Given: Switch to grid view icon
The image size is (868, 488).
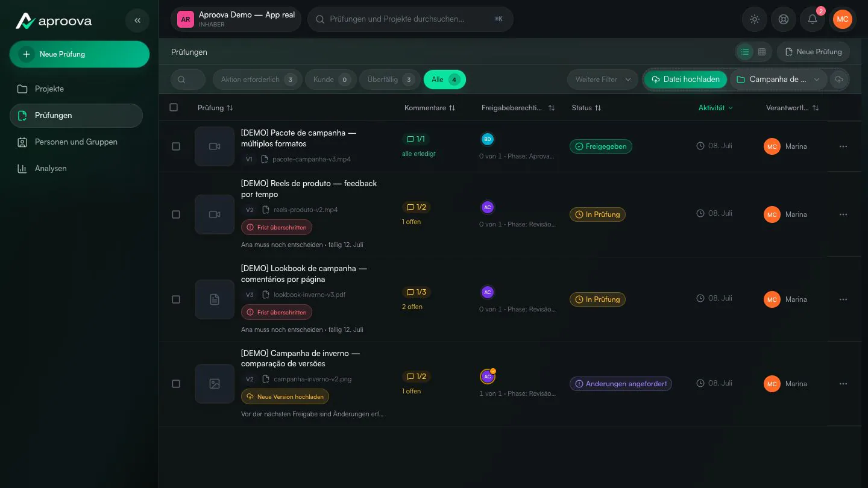Looking at the screenshot, I should [x=762, y=52].
